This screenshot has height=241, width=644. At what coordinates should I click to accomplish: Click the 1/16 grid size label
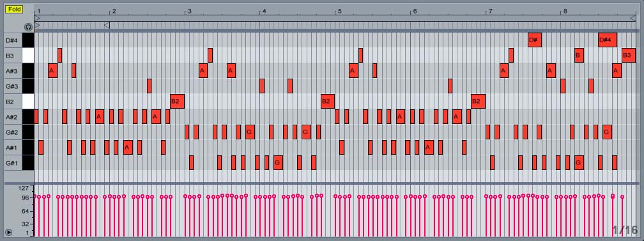pyautogui.click(x=625, y=229)
